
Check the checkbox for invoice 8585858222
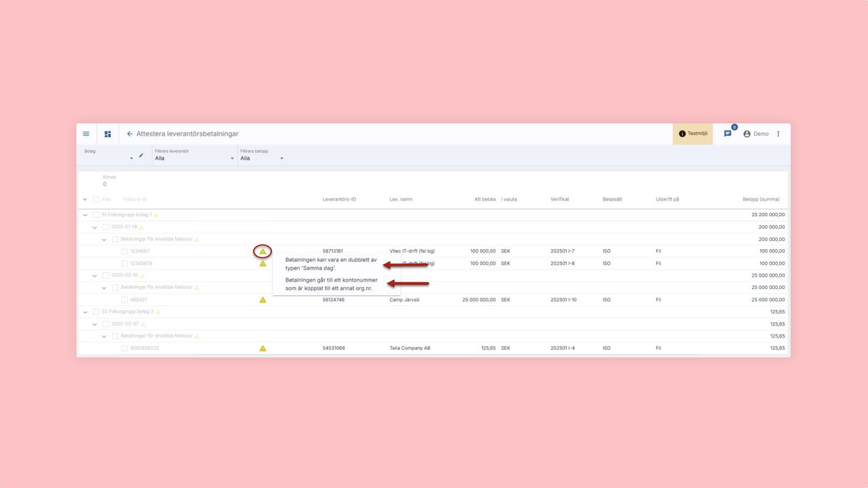(x=124, y=348)
